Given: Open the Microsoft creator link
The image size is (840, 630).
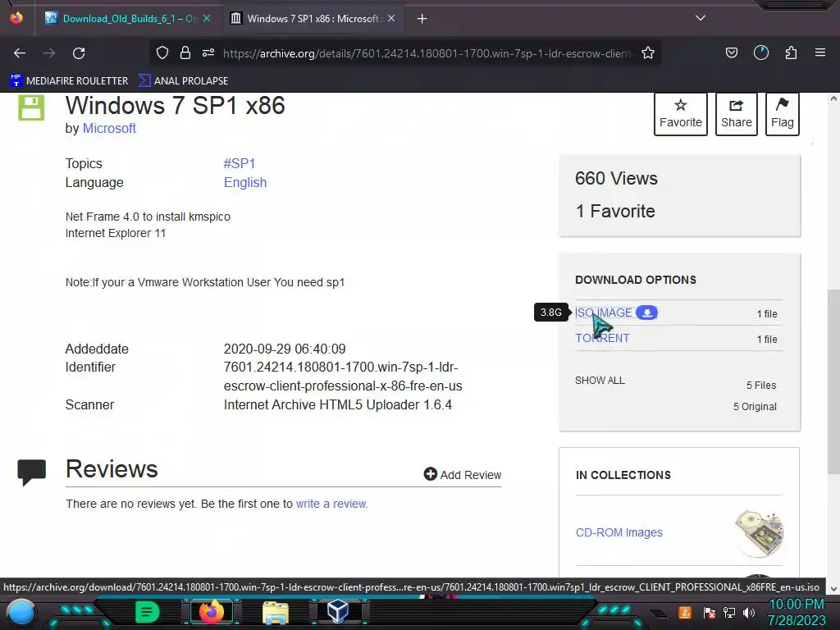Looking at the screenshot, I should pyautogui.click(x=109, y=129).
